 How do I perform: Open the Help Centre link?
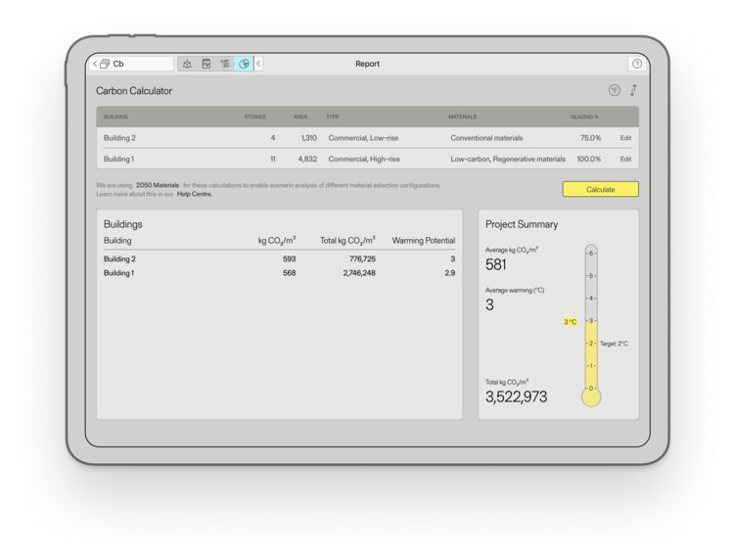[x=195, y=194]
